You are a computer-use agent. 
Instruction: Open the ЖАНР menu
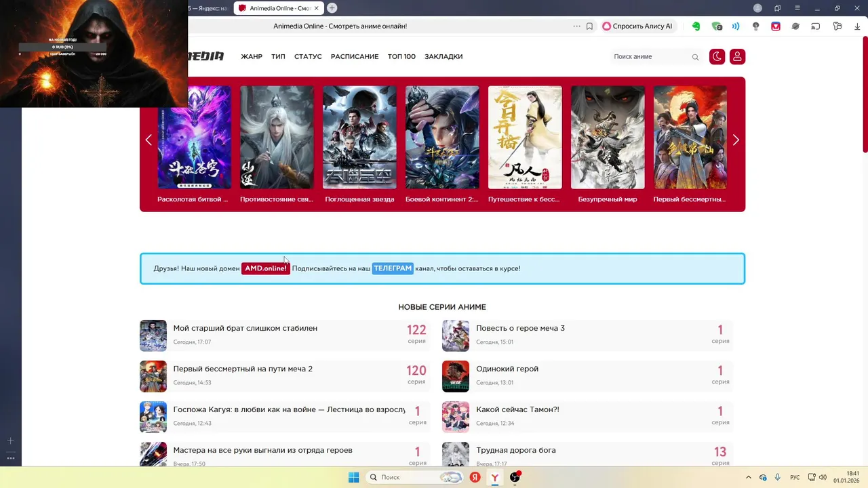point(252,57)
